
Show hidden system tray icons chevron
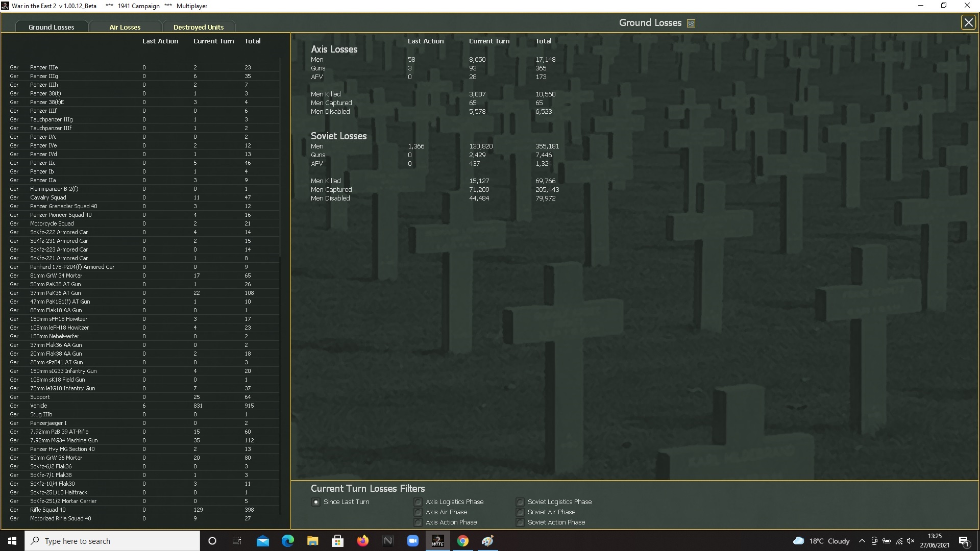coord(862,541)
